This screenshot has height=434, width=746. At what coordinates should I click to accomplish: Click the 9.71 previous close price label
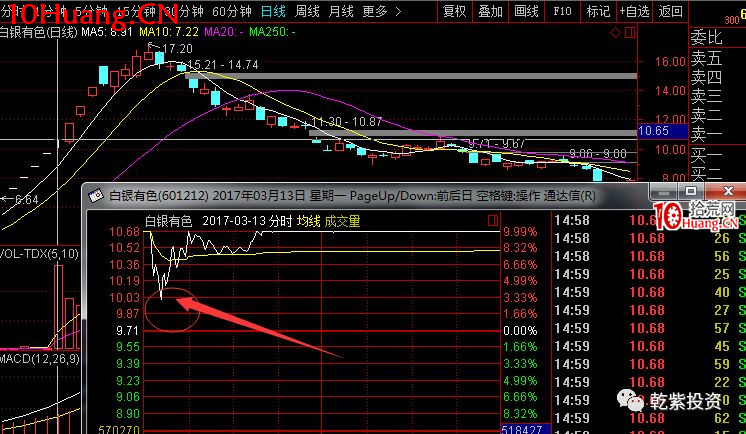pos(128,330)
